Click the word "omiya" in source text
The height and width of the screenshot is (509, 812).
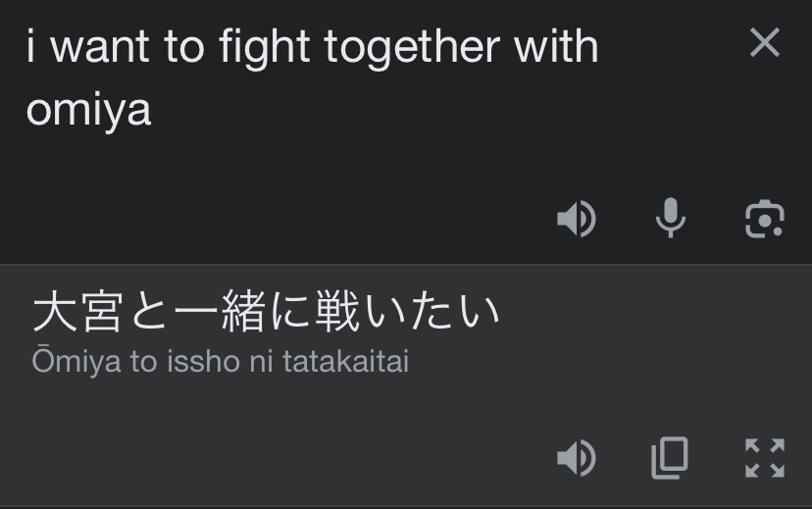pyautogui.click(x=88, y=110)
